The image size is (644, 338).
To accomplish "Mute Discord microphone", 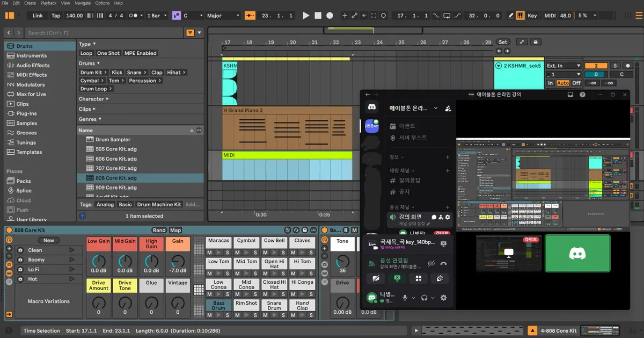I will click(406, 298).
